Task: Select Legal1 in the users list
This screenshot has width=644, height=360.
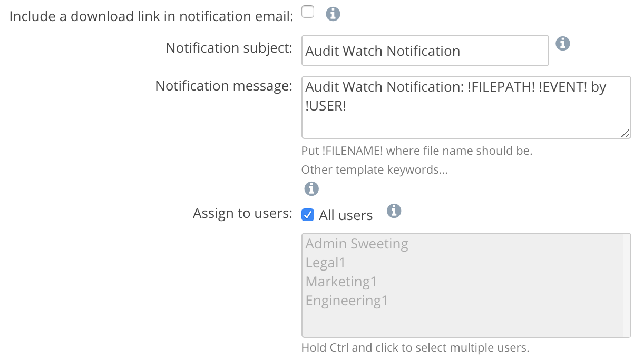Action: click(x=325, y=263)
